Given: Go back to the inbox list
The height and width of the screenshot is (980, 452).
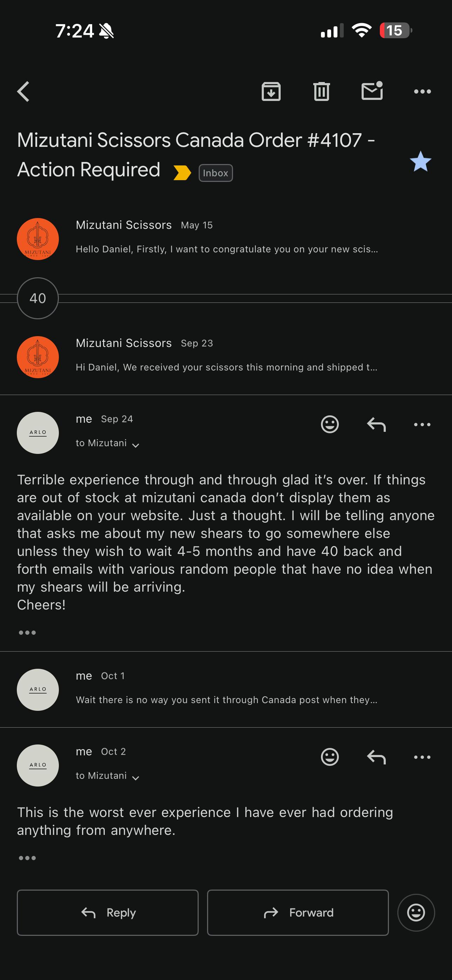Looking at the screenshot, I should tap(23, 92).
